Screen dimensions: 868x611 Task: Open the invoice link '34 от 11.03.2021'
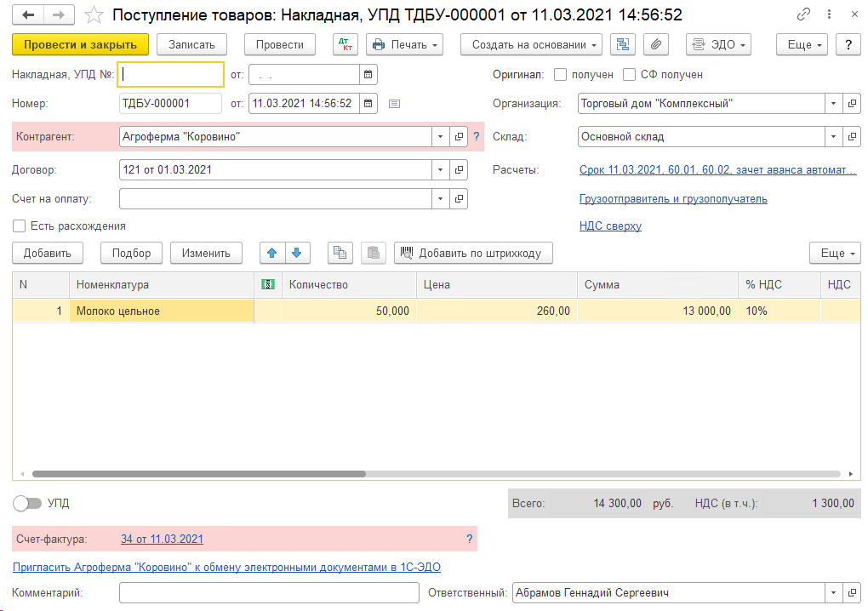162,539
